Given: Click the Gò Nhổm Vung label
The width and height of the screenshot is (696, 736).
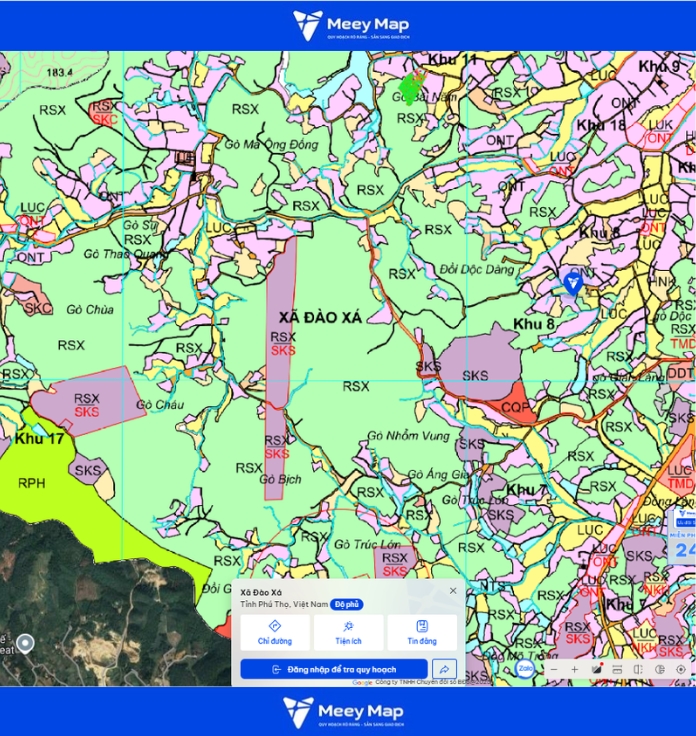Looking at the screenshot, I should pos(408,436).
